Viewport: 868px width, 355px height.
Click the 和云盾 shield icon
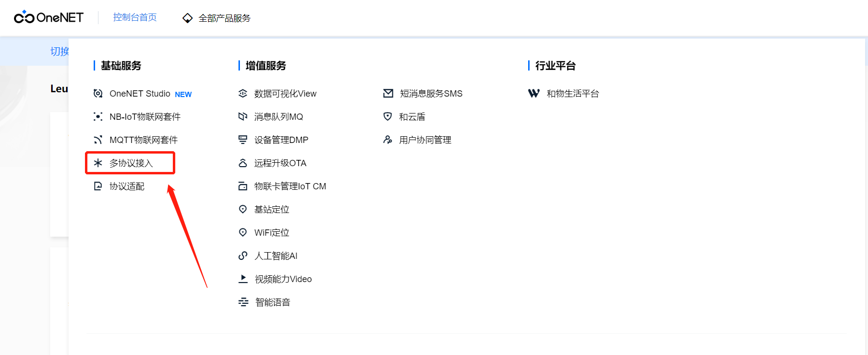point(388,116)
